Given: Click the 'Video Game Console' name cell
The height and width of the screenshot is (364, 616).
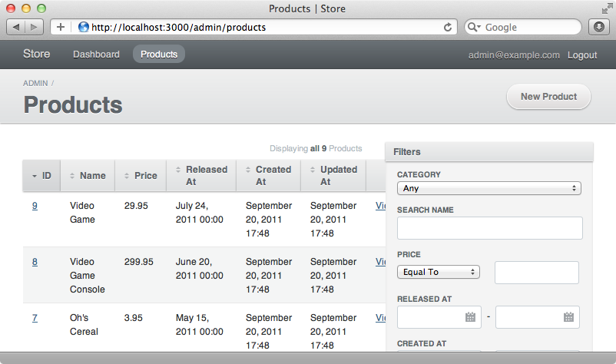Looking at the screenshot, I should point(88,276).
